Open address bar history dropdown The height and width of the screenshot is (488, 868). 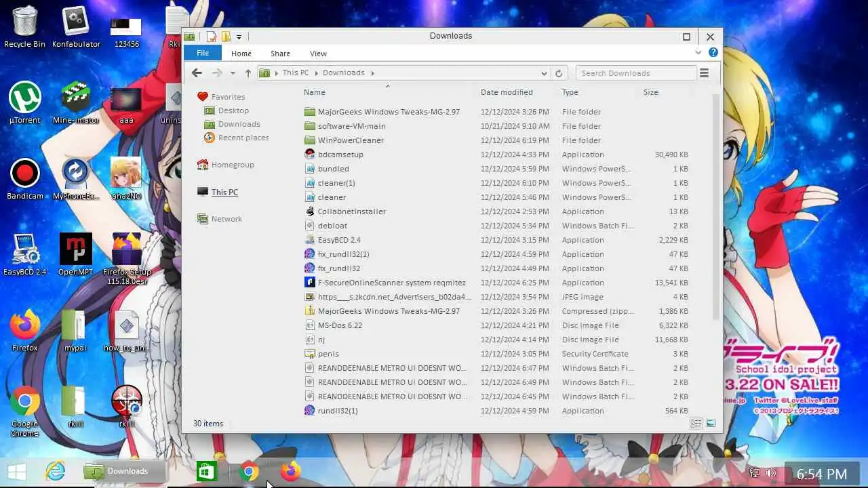point(544,73)
